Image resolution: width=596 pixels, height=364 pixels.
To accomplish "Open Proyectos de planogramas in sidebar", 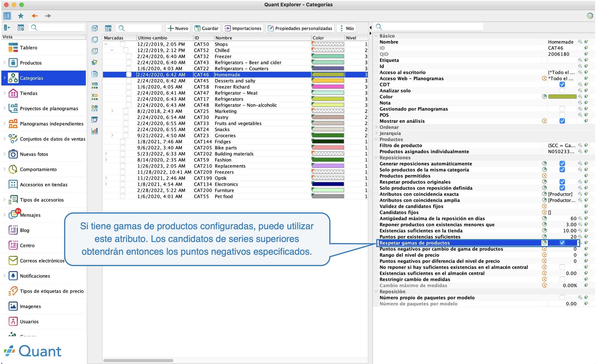I will [x=43, y=109].
